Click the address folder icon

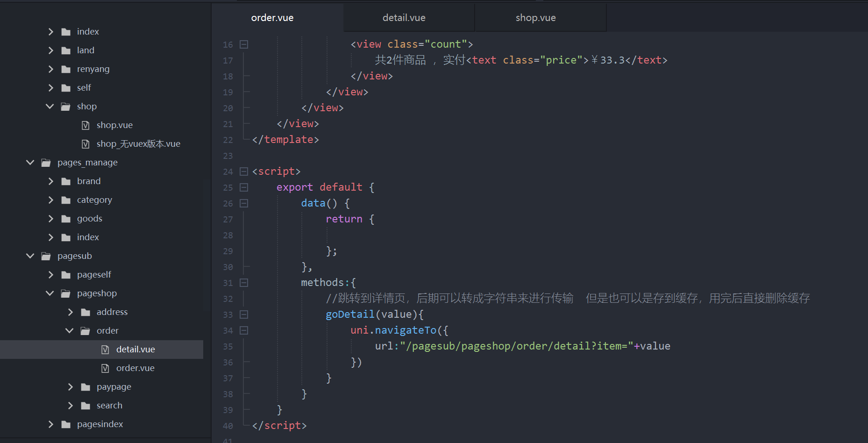tap(85, 312)
